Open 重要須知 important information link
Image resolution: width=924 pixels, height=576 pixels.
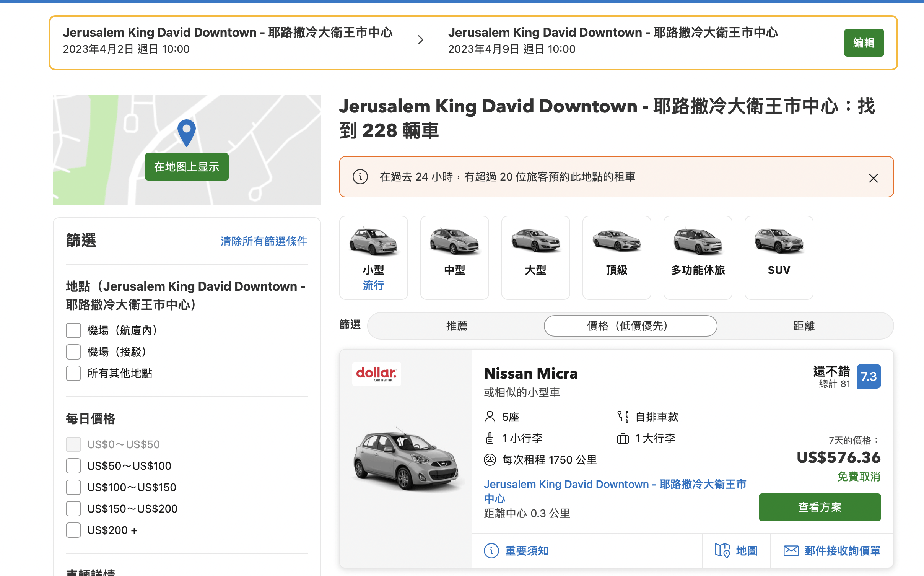point(527,550)
